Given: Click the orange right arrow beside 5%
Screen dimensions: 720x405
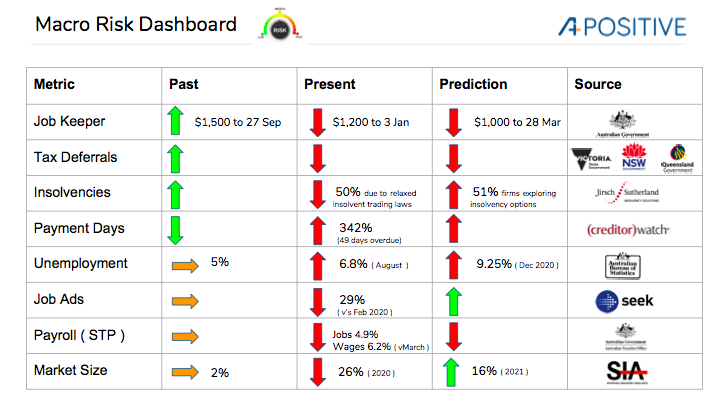Looking at the screenshot, I should click(185, 265).
